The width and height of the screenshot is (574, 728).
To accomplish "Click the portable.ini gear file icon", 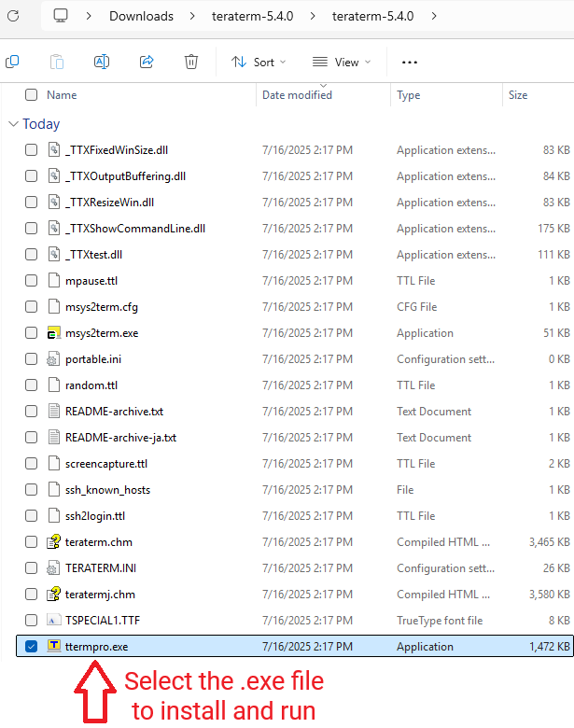I will (54, 359).
